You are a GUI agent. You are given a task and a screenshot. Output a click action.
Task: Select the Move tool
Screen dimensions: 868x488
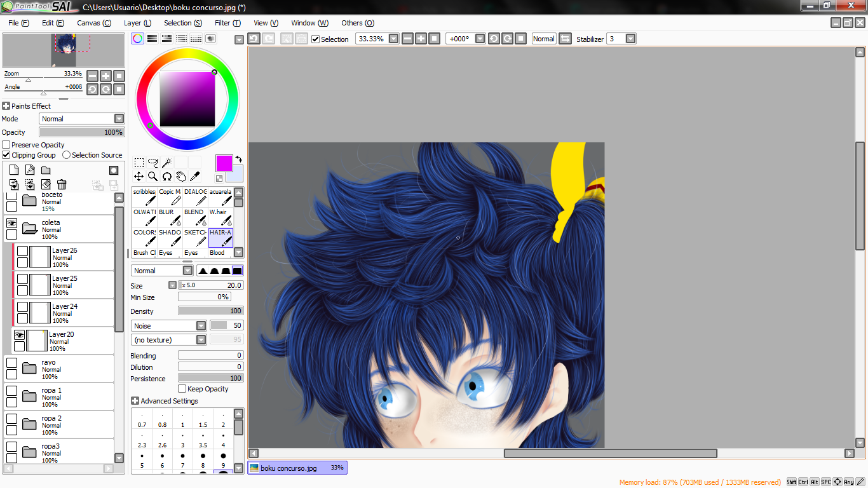[x=139, y=177]
